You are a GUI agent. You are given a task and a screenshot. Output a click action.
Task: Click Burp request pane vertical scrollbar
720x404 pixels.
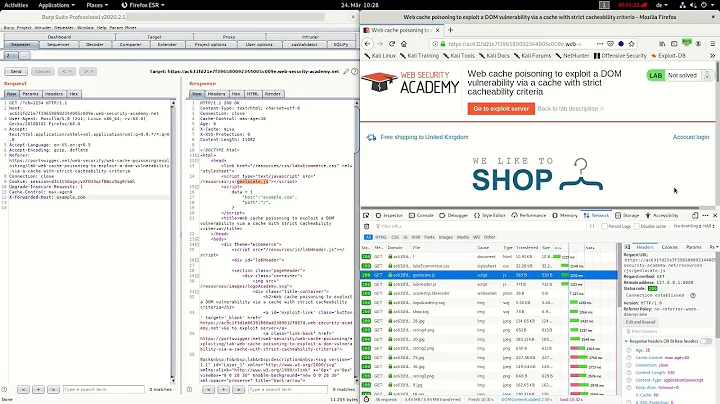(173, 242)
